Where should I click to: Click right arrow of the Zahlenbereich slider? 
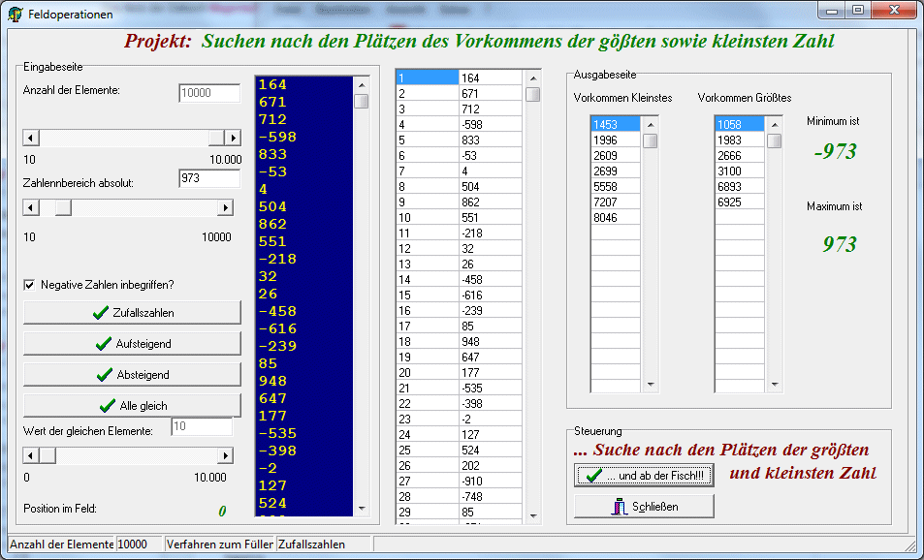(226, 207)
